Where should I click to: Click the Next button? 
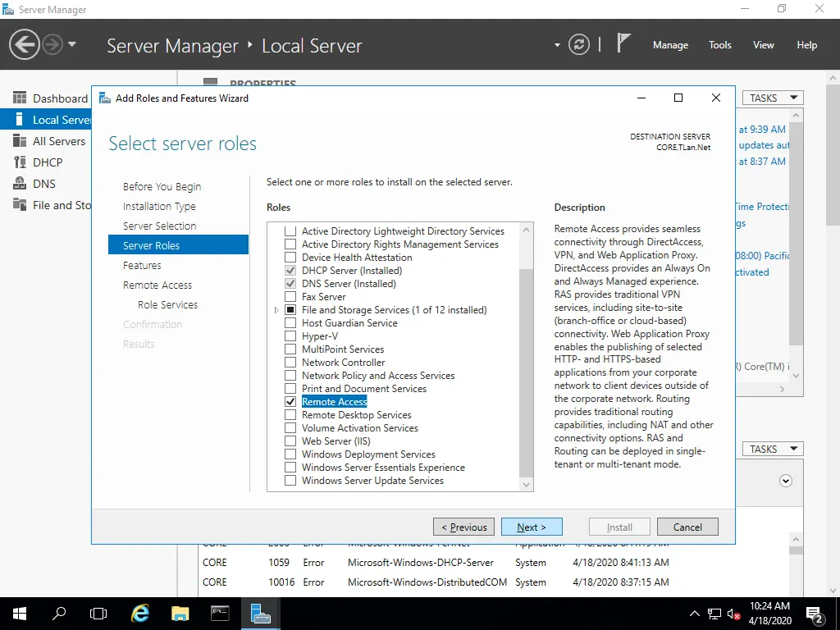click(532, 527)
